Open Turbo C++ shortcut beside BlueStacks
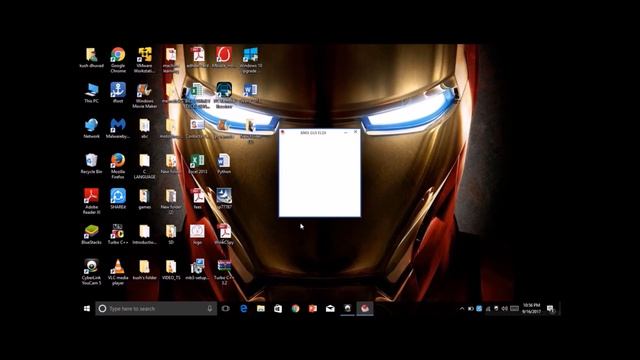The height and width of the screenshot is (360, 640). (x=118, y=234)
